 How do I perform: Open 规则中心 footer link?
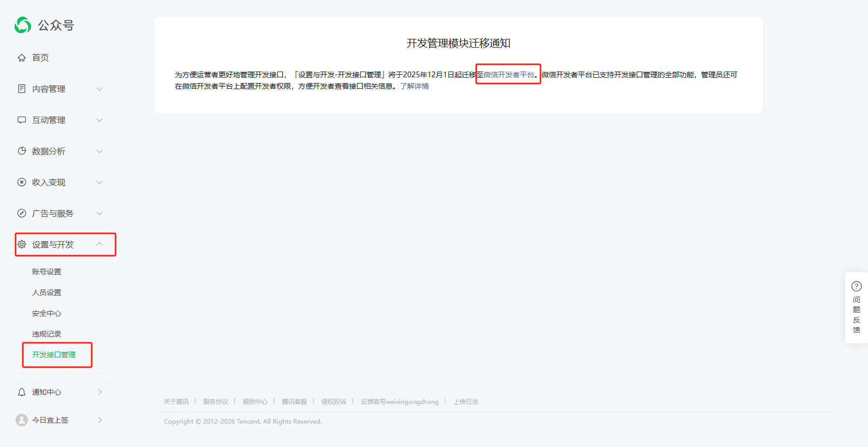click(x=255, y=402)
